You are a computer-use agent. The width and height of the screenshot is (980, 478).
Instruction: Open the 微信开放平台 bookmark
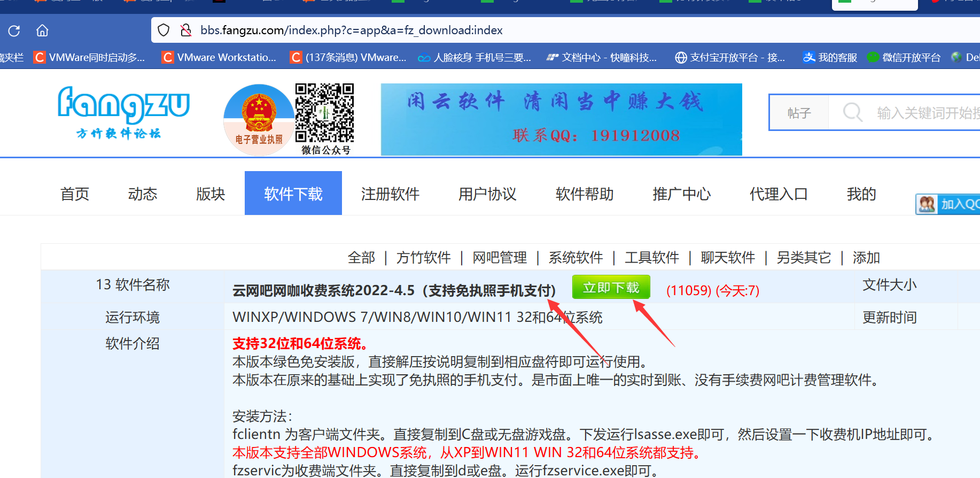[x=904, y=57]
